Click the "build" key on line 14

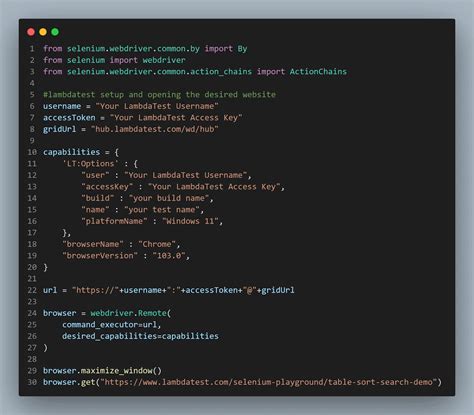click(98, 198)
